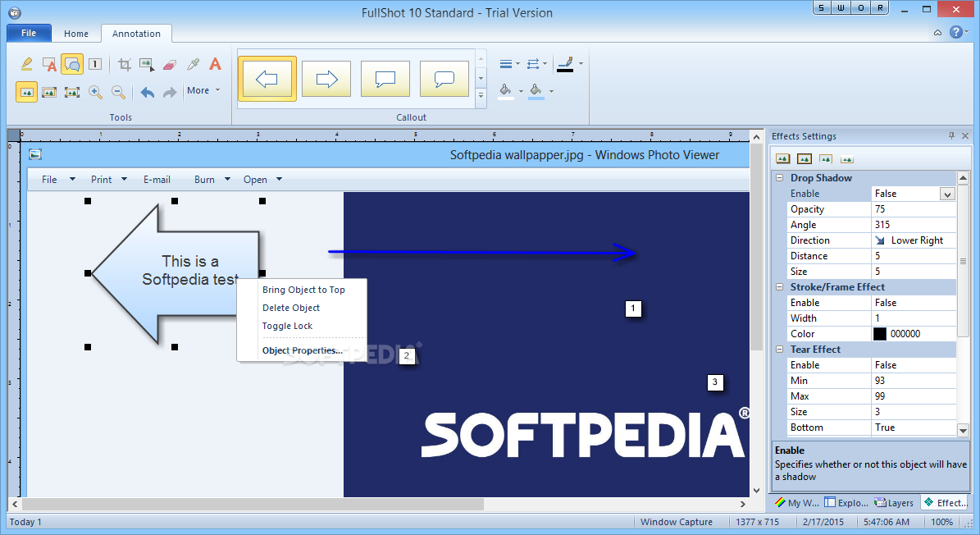
Task: Switch to the Home ribbon tab
Action: (x=76, y=34)
